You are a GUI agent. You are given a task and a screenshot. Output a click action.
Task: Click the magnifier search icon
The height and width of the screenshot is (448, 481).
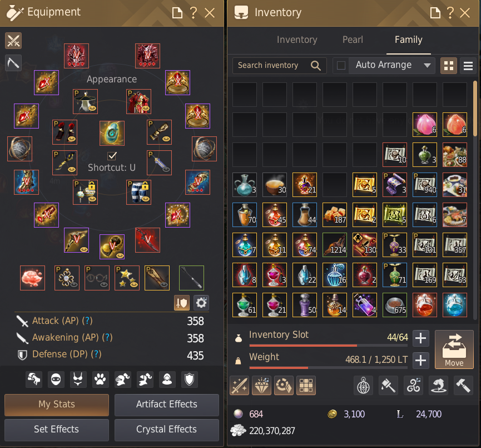pos(315,66)
